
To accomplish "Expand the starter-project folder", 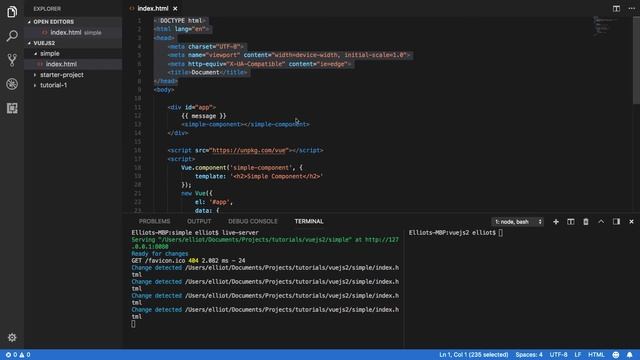I will (x=73, y=75).
